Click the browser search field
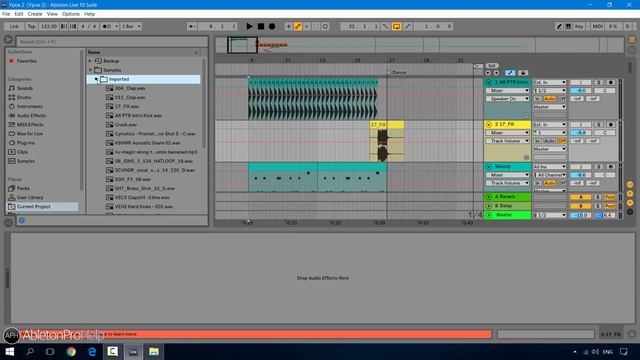 tap(111, 42)
